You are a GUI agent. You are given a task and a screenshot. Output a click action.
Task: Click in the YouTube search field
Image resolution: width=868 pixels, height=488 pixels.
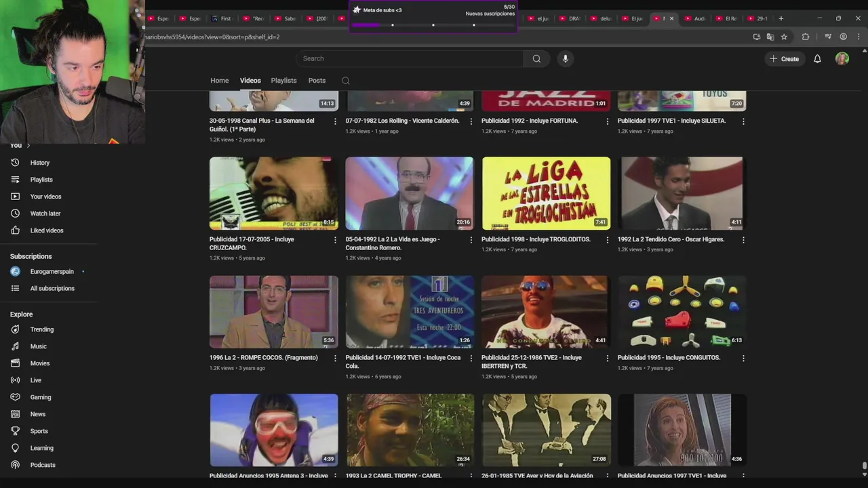(409, 58)
